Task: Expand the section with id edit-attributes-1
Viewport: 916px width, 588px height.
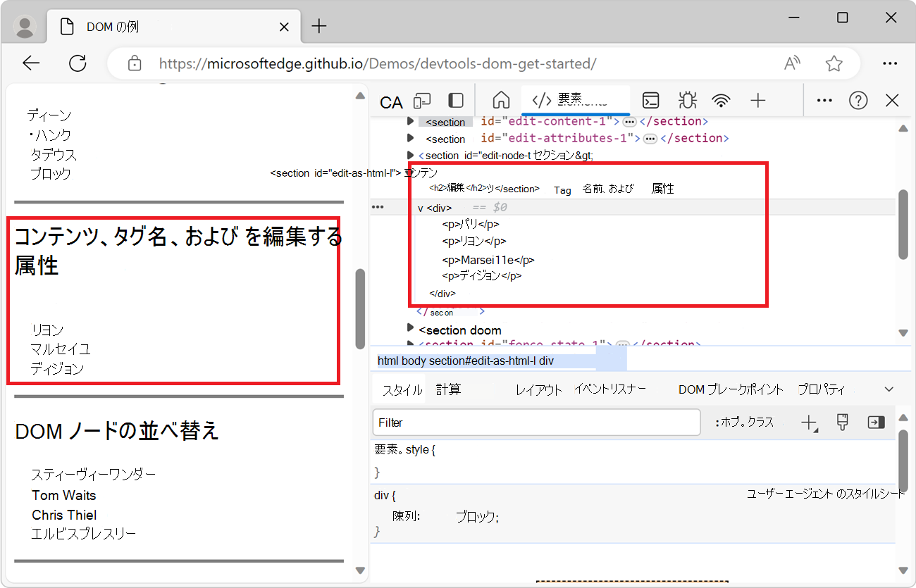Action: [x=411, y=138]
